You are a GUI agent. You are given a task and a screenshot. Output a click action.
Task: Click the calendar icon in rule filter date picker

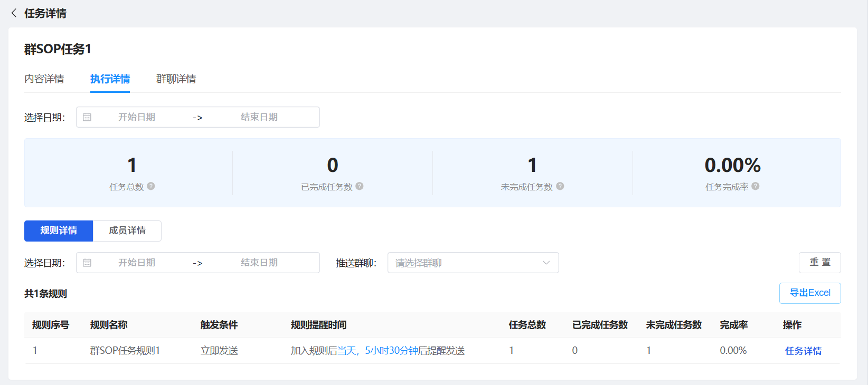click(x=87, y=263)
